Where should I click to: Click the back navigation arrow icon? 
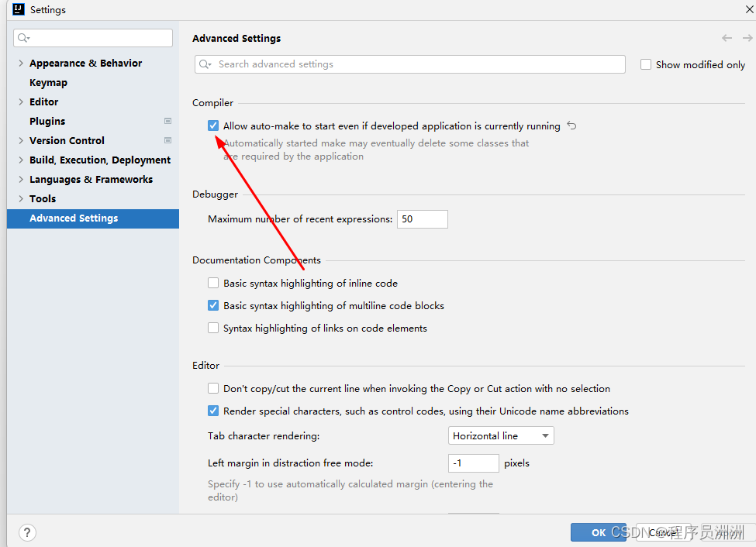[727, 38]
